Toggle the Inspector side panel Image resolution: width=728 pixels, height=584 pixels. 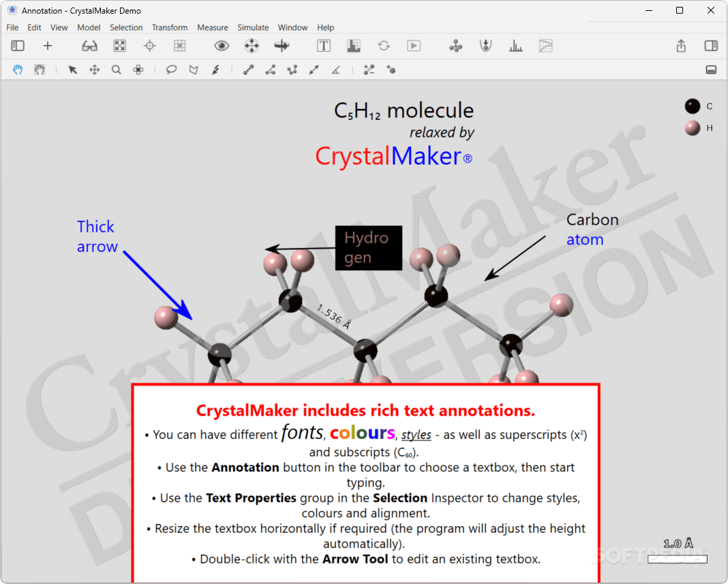click(710, 46)
